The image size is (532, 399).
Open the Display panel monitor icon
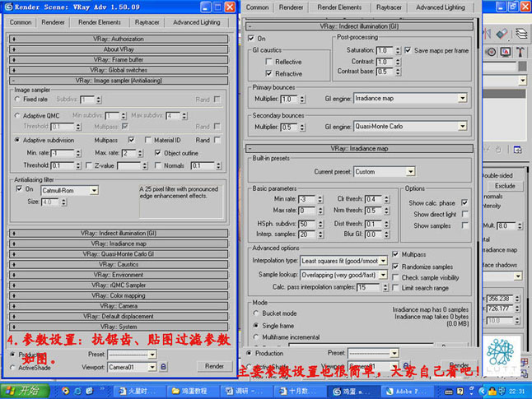coord(506,52)
